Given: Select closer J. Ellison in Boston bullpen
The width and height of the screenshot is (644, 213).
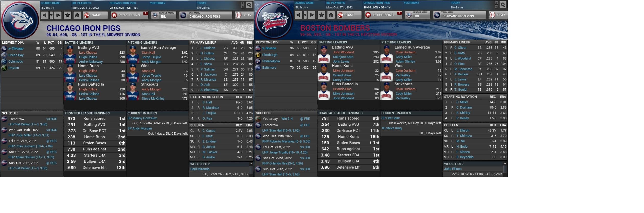Looking at the screenshot, I should [x=463, y=131].
